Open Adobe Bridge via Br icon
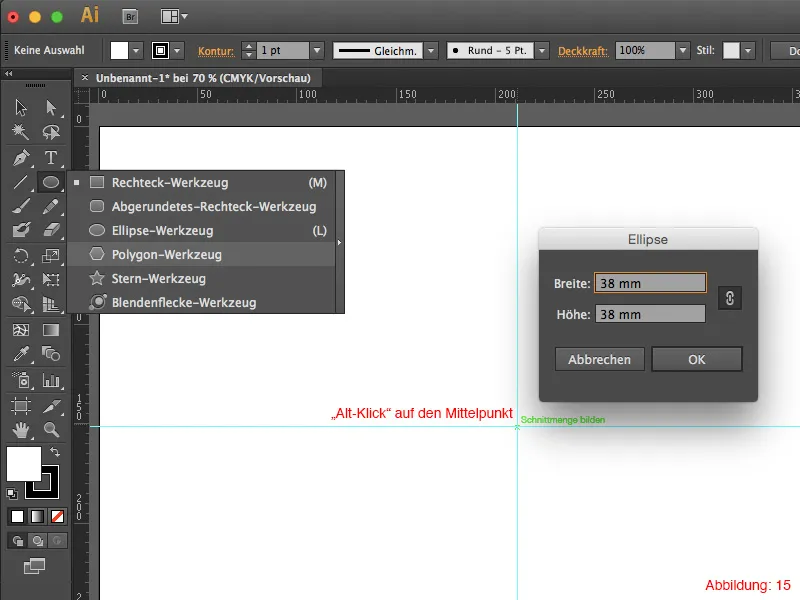800x600 pixels. 131,17
